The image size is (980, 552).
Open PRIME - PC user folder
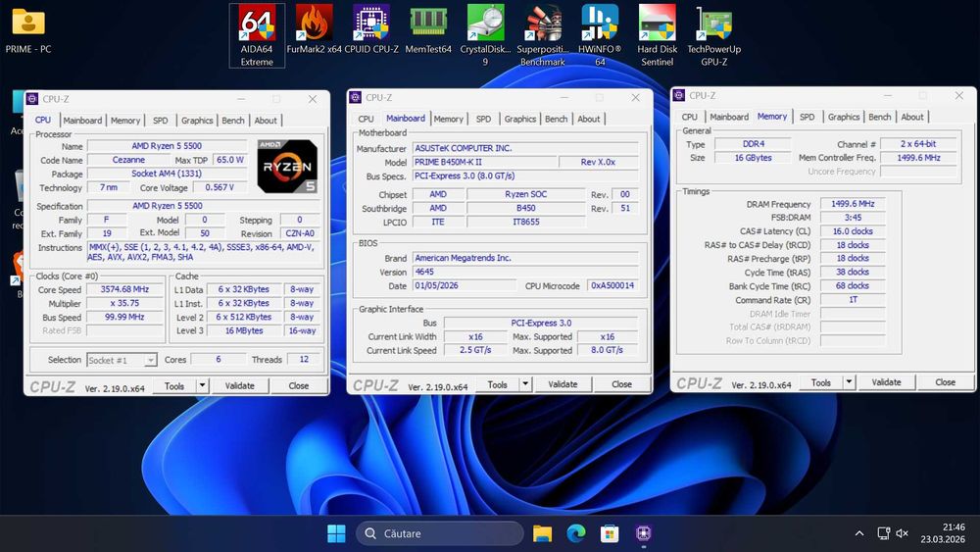28,30
